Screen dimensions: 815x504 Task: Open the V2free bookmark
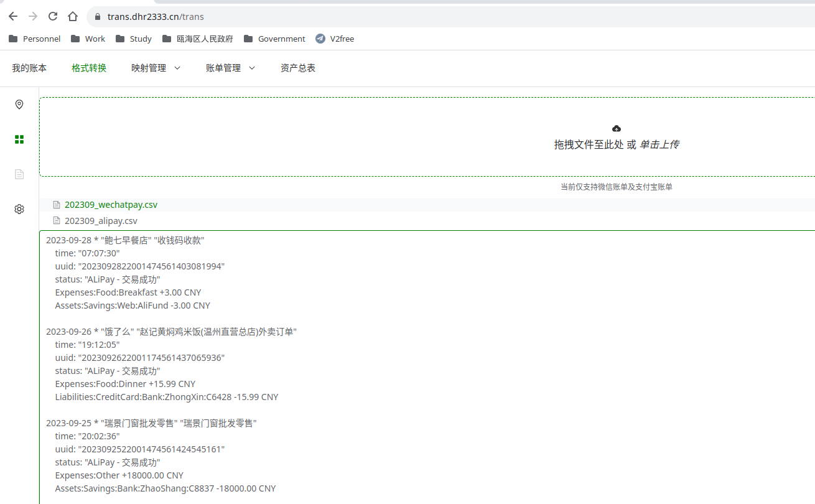[334, 39]
